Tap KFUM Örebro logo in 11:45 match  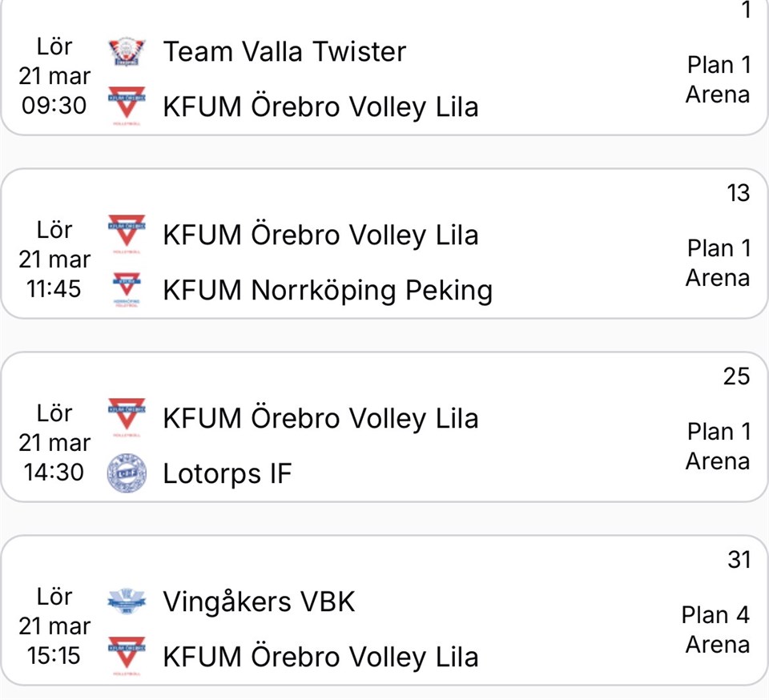coord(127,235)
